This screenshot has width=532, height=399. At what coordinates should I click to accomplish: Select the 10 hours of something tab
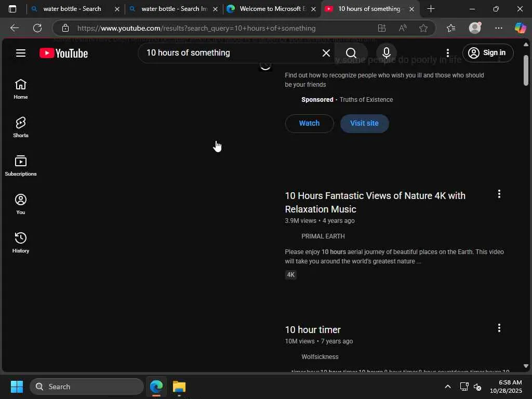point(369,9)
